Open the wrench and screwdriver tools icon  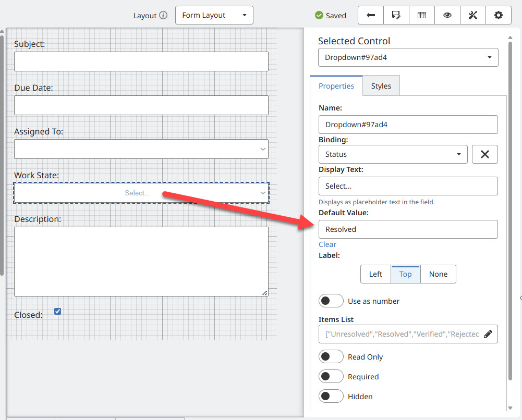pos(473,15)
